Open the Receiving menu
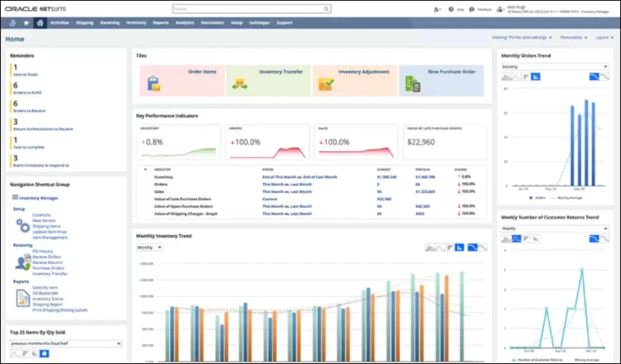This screenshot has height=364, width=621. (x=110, y=23)
